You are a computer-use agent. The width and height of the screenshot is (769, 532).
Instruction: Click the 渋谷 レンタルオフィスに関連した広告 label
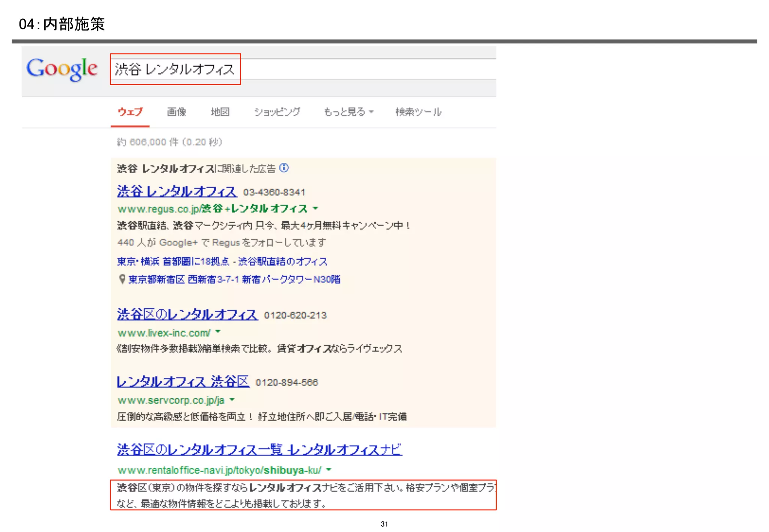click(x=196, y=168)
